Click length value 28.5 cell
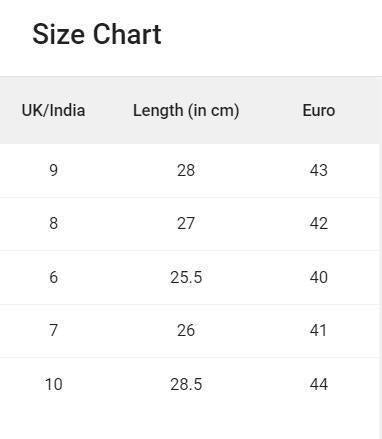Screen dimensions: 382x439 (186, 384)
